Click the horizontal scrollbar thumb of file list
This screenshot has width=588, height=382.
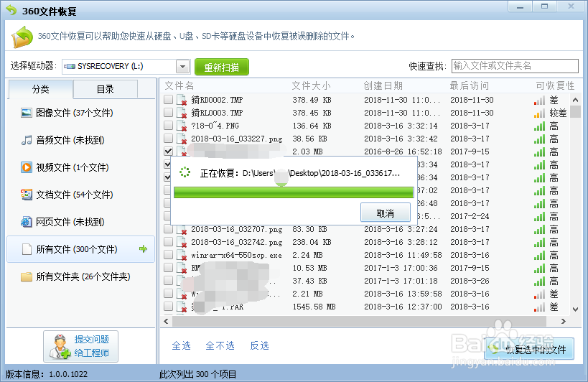359,321
